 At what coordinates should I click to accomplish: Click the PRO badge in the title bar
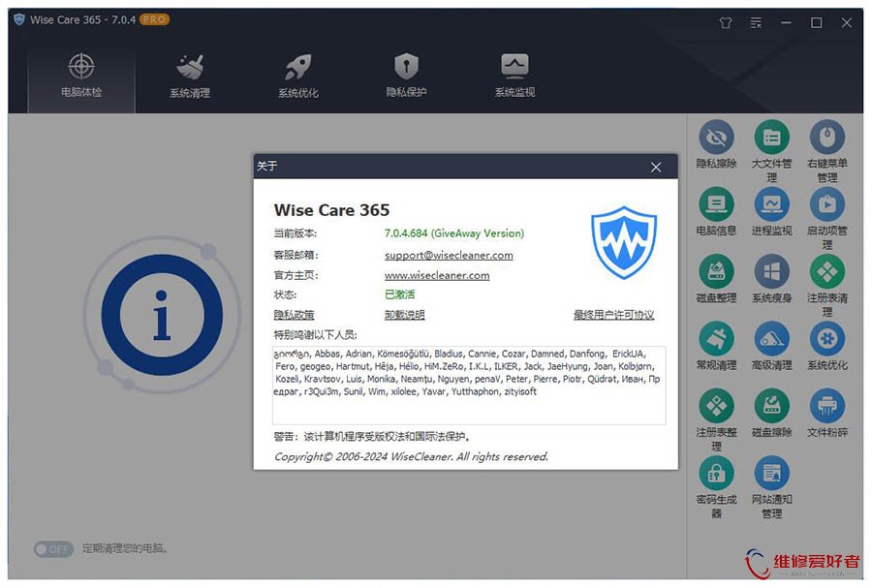tap(154, 19)
